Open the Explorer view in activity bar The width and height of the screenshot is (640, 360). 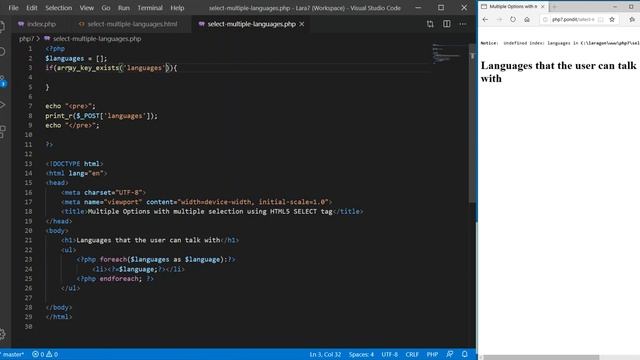coord(2,27)
